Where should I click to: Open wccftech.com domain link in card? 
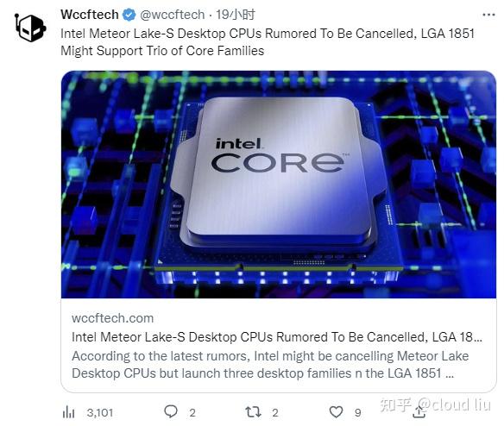[x=112, y=318]
